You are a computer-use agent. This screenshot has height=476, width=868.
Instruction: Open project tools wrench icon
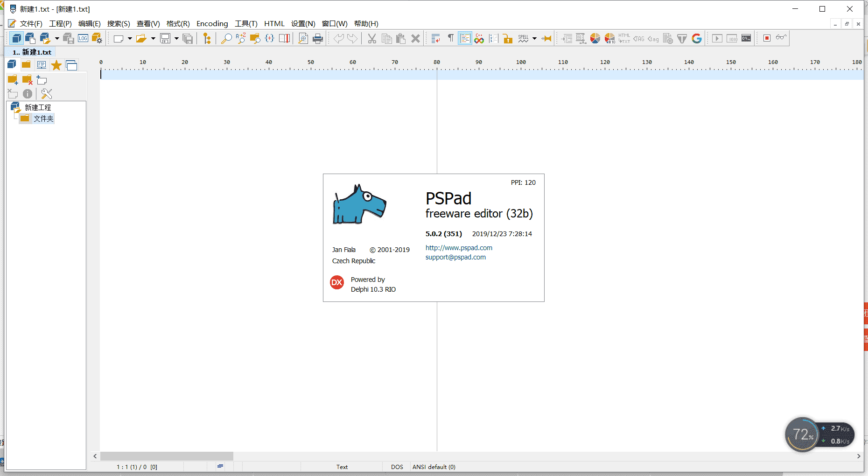pos(47,94)
